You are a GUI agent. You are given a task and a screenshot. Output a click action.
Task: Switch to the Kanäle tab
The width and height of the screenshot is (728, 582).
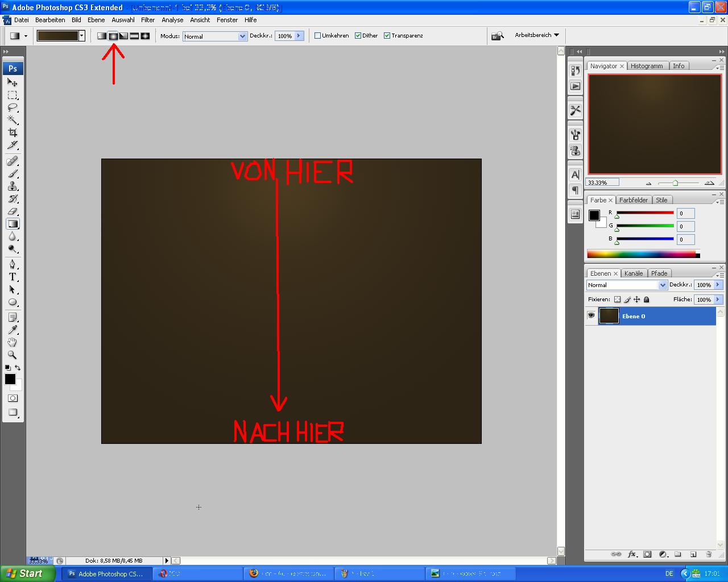pos(633,273)
